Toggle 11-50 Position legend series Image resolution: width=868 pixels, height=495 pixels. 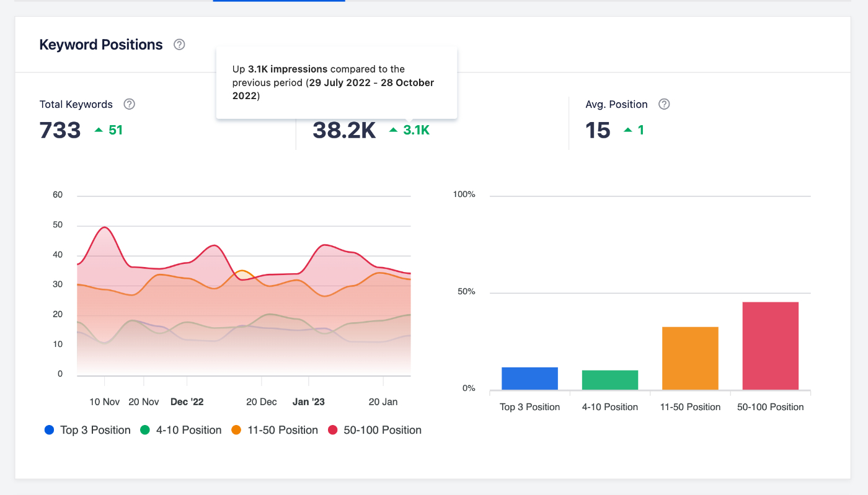[275, 430]
